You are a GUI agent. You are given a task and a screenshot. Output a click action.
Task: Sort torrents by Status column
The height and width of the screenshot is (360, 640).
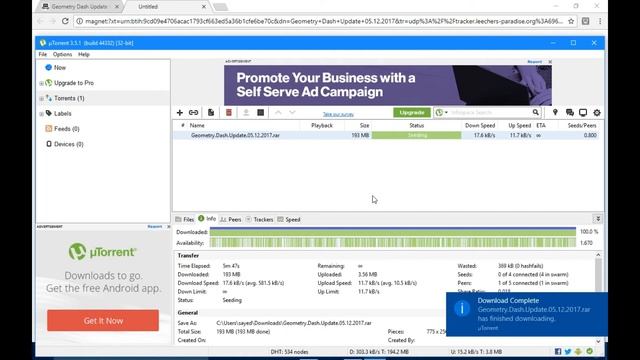pyautogui.click(x=416, y=125)
